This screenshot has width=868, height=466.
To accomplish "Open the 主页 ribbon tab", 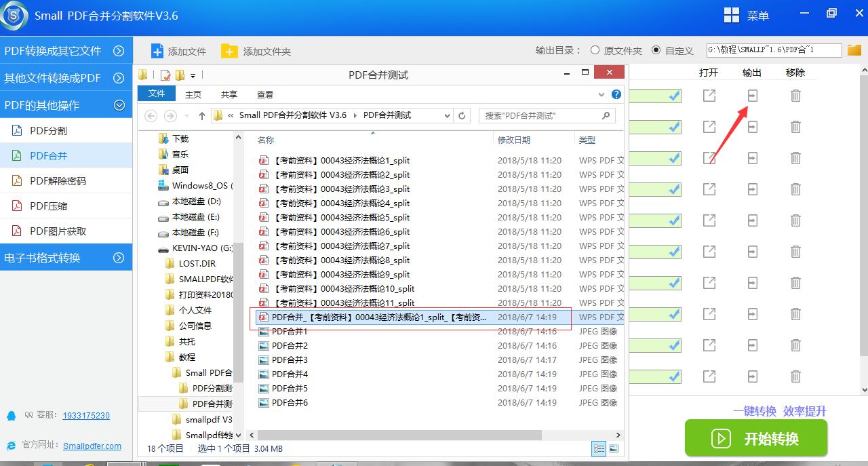I will tap(193, 94).
